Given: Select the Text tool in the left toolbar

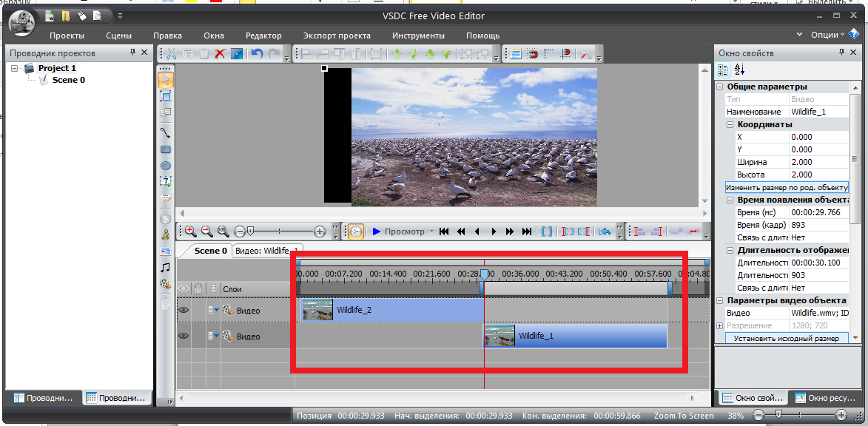Looking at the screenshot, I should [166, 181].
